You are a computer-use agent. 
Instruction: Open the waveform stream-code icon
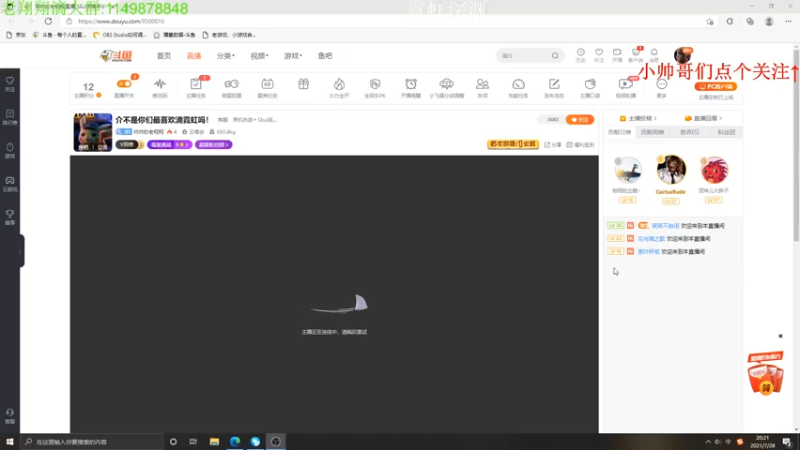(160, 84)
